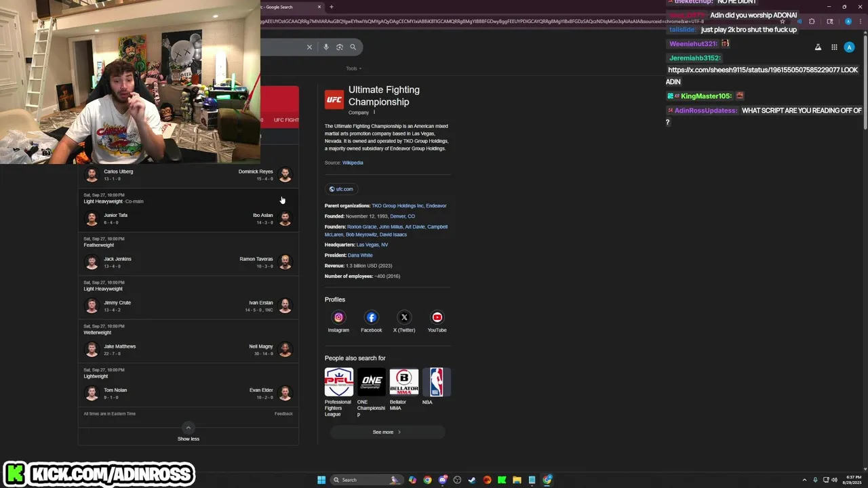
Task: Open UFC Instagram profile icon
Action: coord(338,317)
